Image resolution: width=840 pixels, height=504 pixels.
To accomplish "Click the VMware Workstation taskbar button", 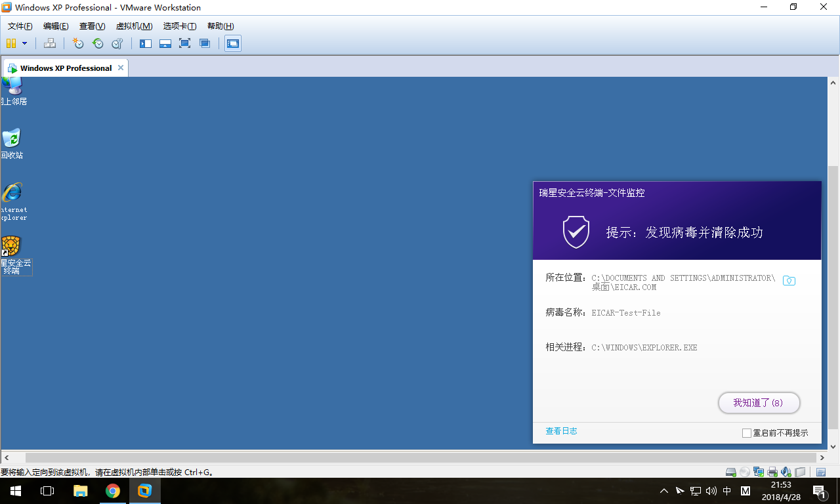I will [x=144, y=491].
